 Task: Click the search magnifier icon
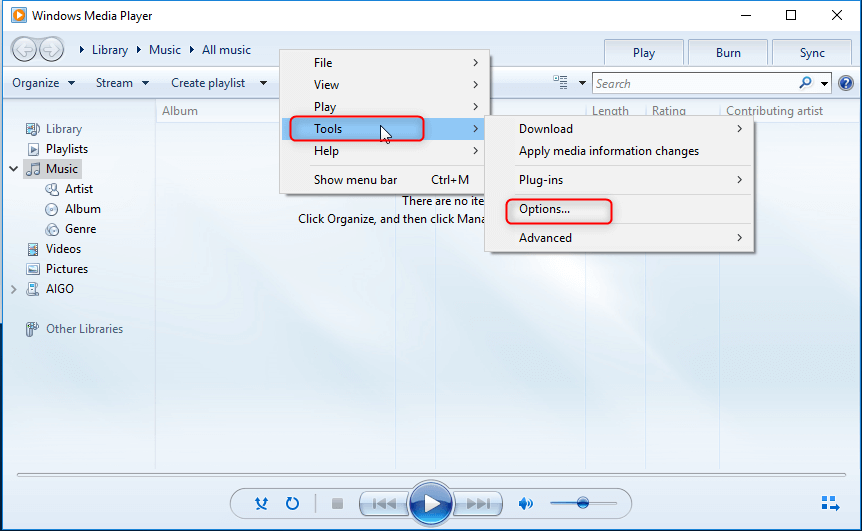[805, 83]
